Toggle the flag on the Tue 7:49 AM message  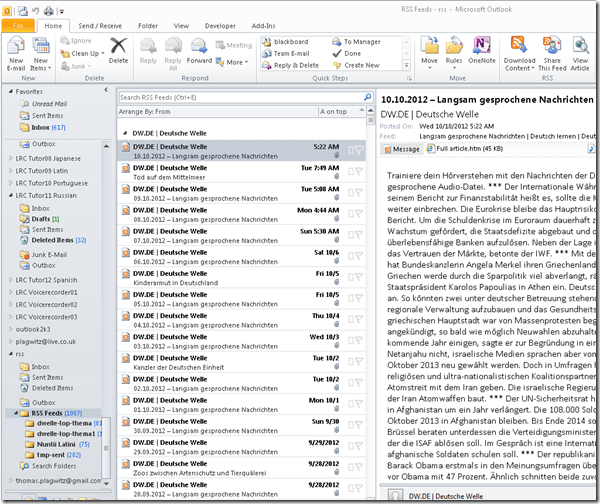357,171
